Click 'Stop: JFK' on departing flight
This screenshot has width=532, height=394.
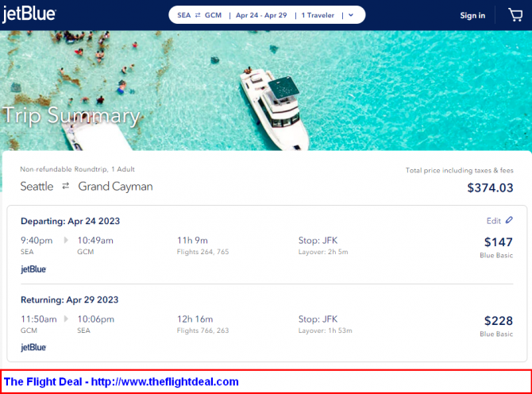318,240
